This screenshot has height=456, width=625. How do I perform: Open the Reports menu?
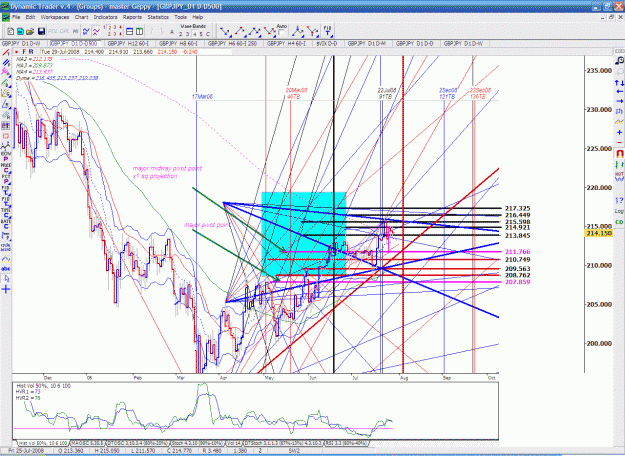tap(132, 17)
